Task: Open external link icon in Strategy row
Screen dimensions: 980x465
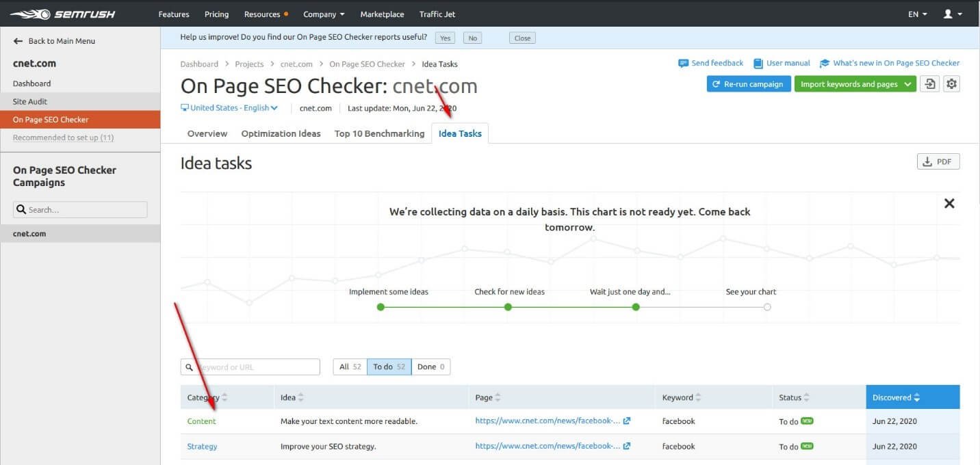Action: (627, 446)
